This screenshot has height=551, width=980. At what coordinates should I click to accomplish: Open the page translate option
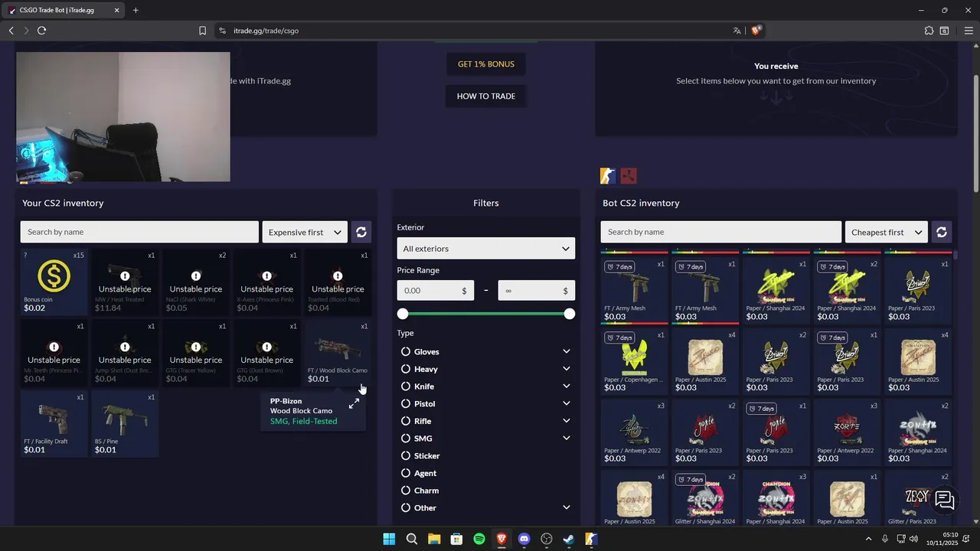coord(737,31)
